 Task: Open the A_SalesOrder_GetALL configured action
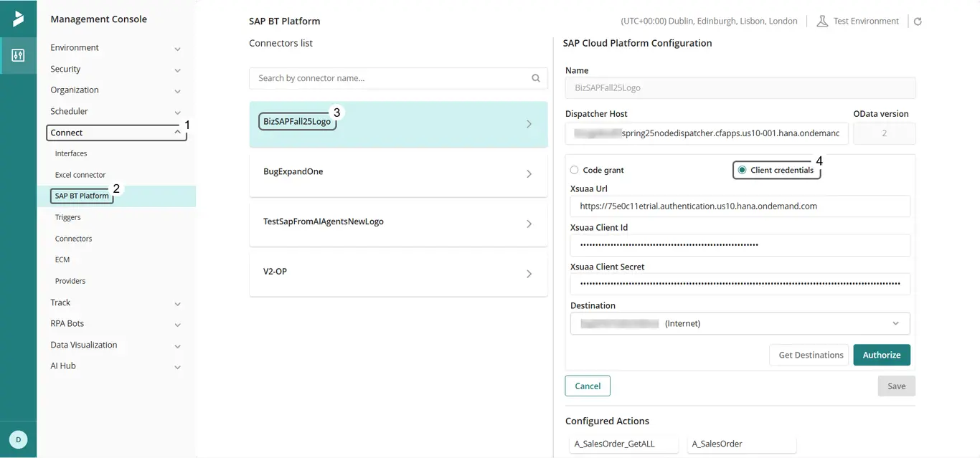[622, 444]
